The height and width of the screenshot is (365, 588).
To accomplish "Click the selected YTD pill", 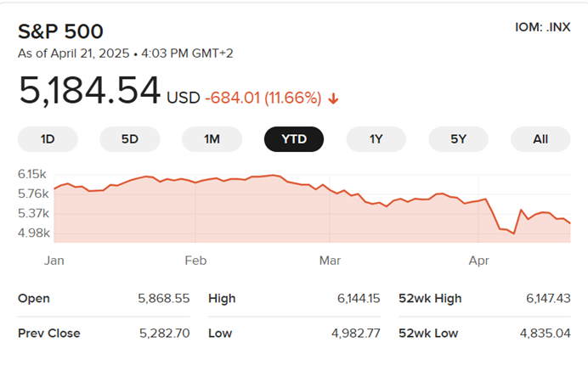I will point(294,139).
